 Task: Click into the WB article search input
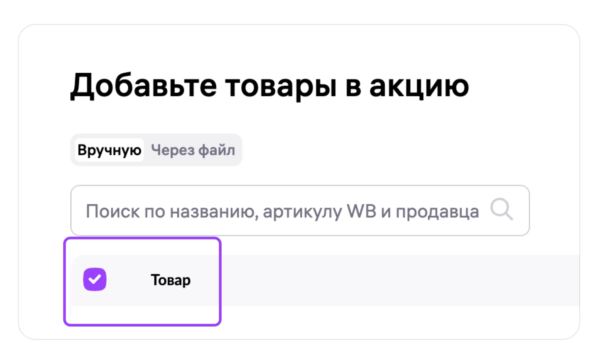[281, 211]
